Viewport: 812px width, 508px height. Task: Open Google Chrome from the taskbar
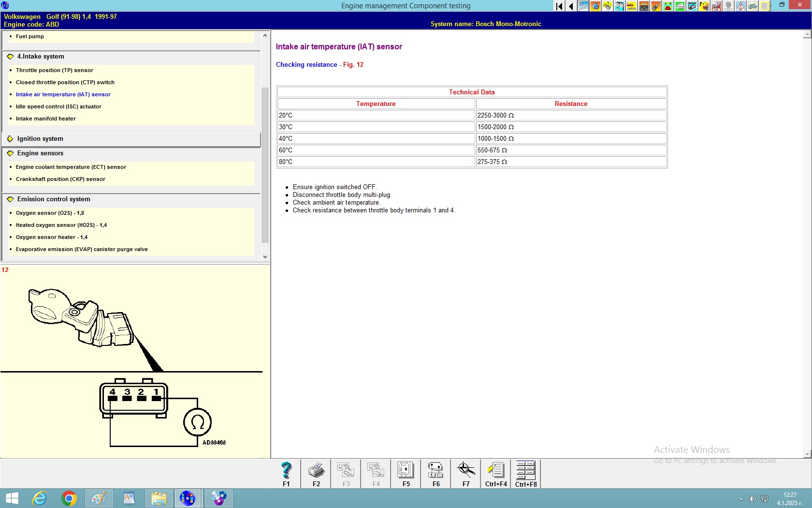[x=69, y=498]
